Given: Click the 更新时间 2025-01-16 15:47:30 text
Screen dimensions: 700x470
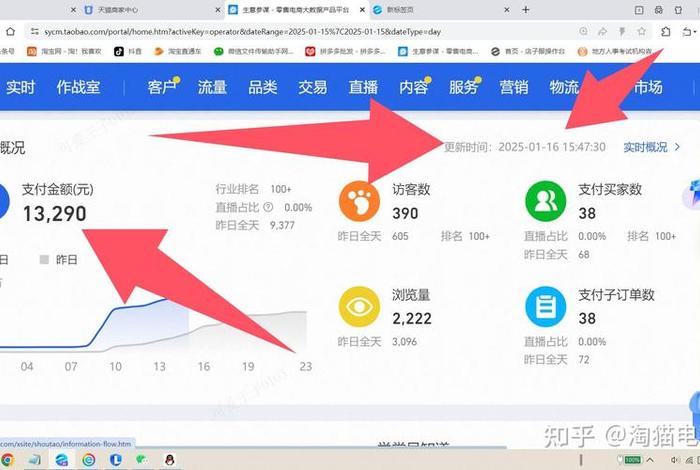Looking at the screenshot, I should (525, 147).
